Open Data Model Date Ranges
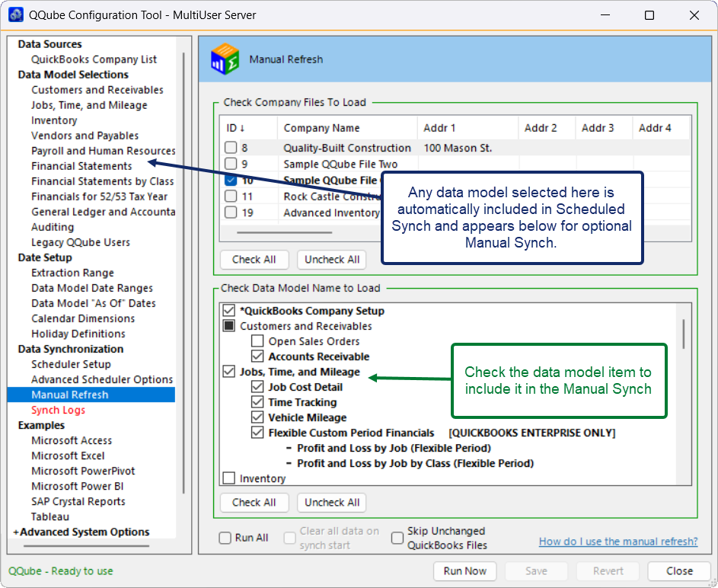 tap(92, 288)
